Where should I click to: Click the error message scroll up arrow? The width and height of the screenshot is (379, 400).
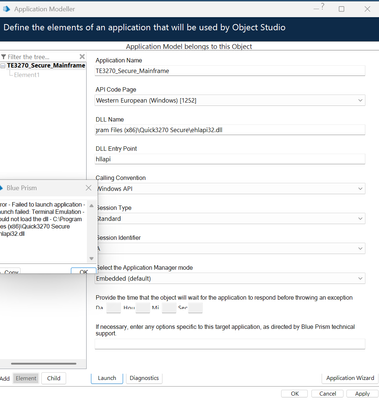point(91,206)
